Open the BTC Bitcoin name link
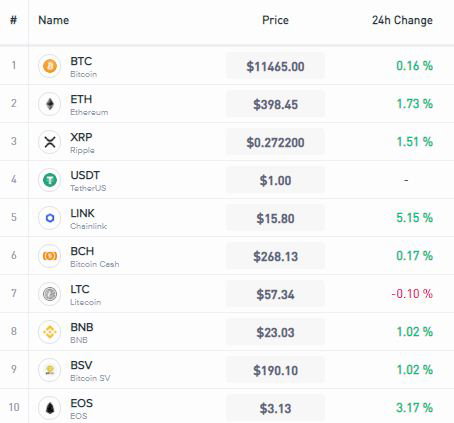This screenshot has height=423, width=454. pos(83,67)
